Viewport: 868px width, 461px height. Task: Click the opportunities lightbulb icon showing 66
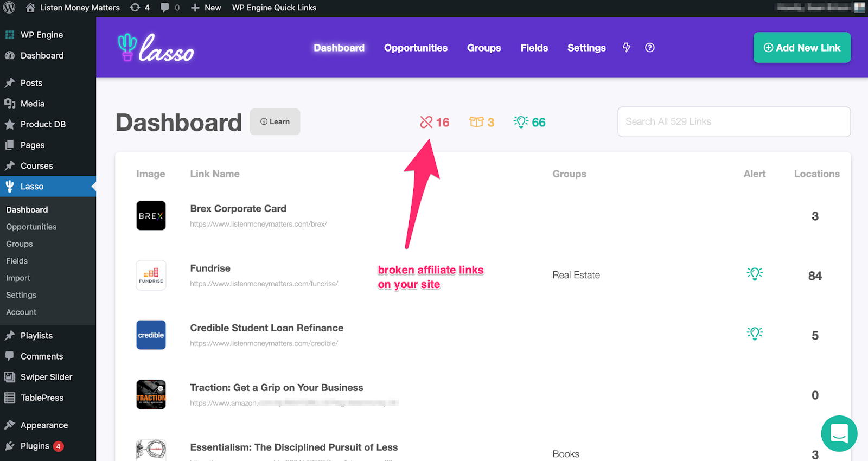529,122
